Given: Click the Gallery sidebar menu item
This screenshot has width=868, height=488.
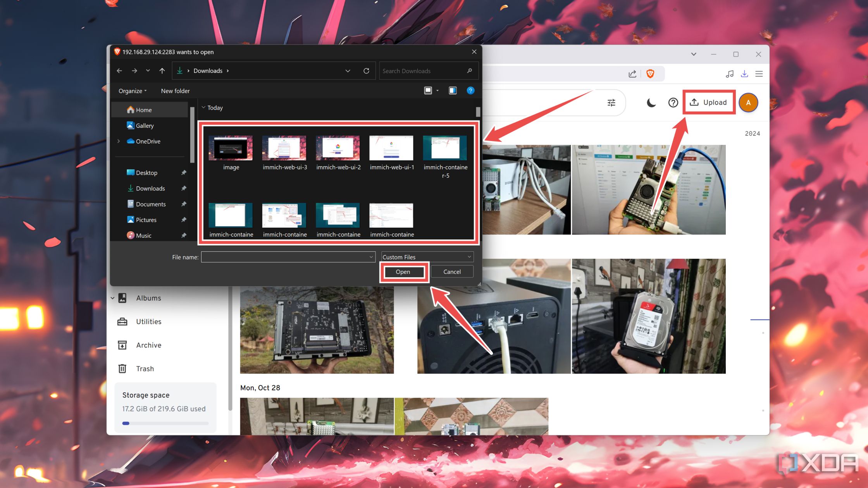Looking at the screenshot, I should pos(144,125).
